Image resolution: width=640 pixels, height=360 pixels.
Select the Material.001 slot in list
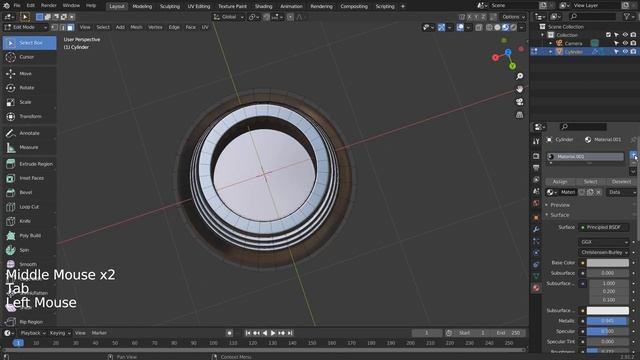click(x=585, y=157)
